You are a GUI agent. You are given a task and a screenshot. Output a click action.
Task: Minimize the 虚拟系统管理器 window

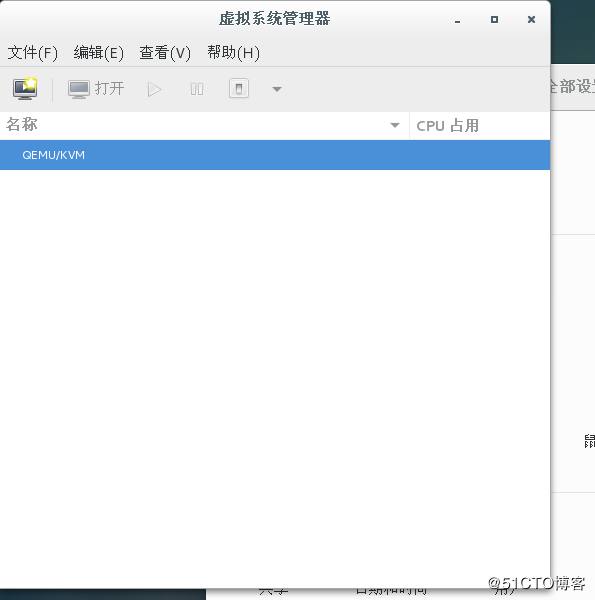[457, 20]
